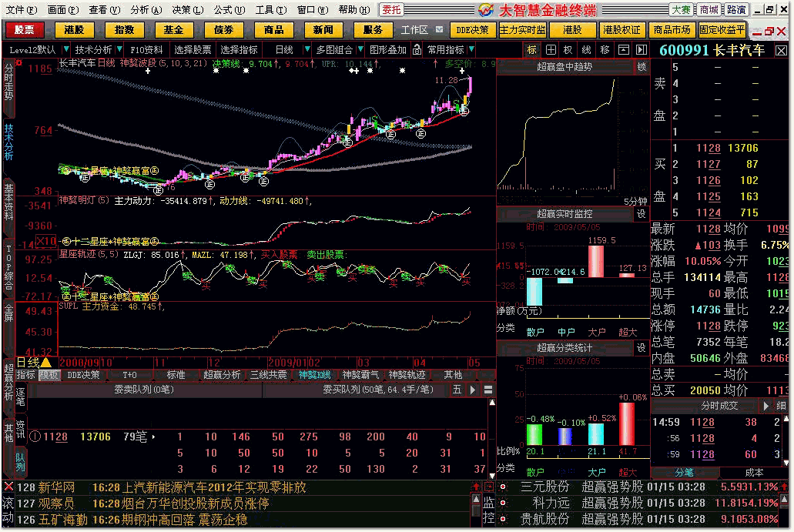Toggle the 线 line drawing button
794x532 pixels.
pyautogui.click(x=586, y=49)
